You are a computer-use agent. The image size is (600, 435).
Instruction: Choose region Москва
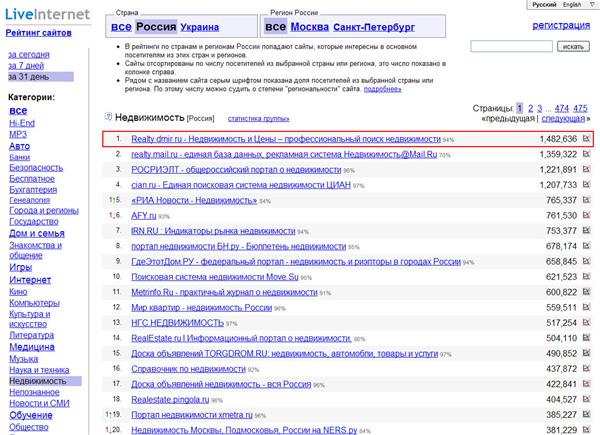(310, 27)
